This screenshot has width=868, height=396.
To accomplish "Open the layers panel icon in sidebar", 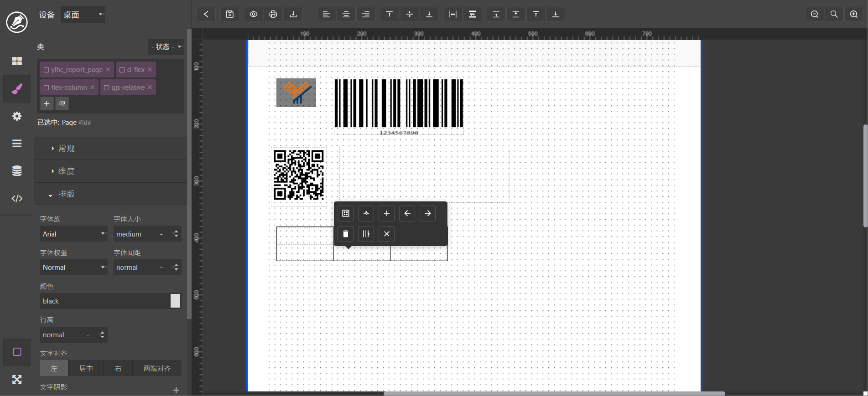I will point(17,144).
